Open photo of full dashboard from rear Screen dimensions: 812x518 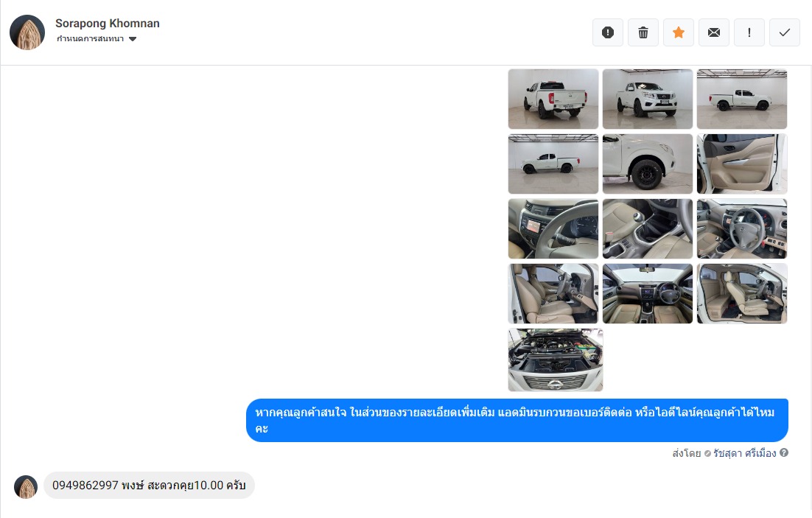(648, 293)
